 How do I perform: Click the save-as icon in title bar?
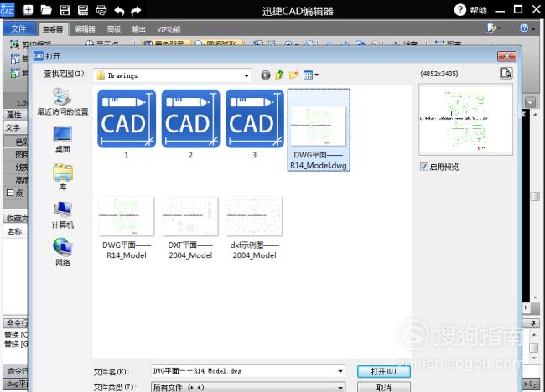(x=83, y=10)
